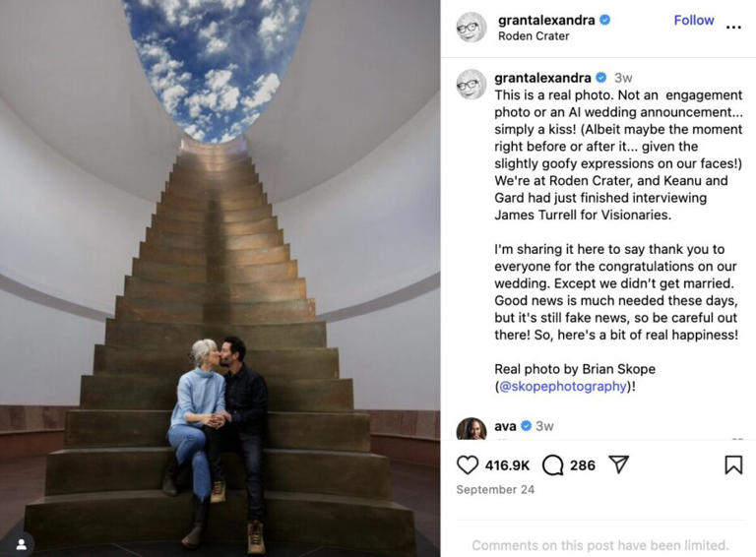Screen dimensions: 756x557
Task: Click the verified badge next to ava
Action: click(526, 426)
